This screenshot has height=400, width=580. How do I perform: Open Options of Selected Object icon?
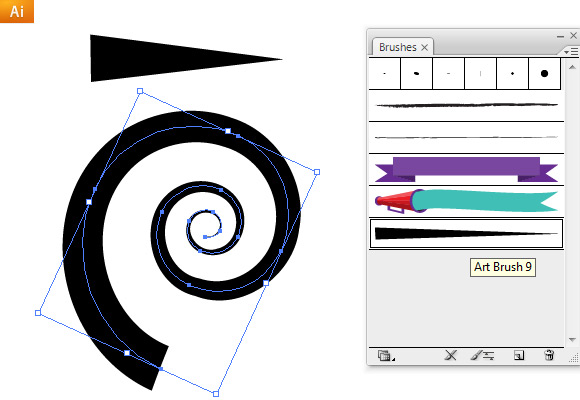pyautogui.click(x=483, y=356)
